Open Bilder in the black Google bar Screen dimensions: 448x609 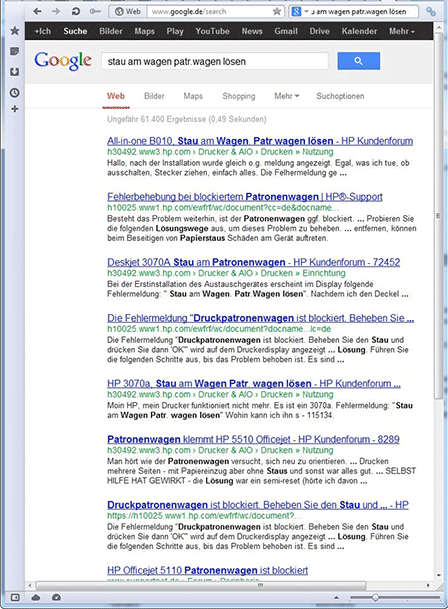[x=111, y=31]
